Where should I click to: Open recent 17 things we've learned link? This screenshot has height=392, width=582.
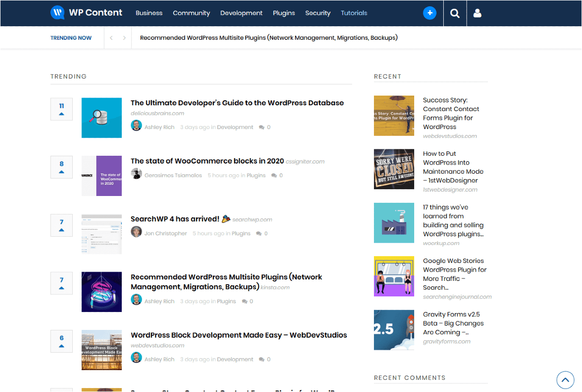tap(453, 221)
